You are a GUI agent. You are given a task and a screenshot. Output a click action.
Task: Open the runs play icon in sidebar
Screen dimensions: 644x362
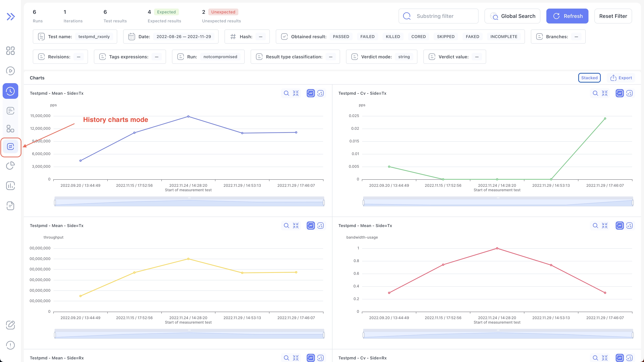coord(10,71)
